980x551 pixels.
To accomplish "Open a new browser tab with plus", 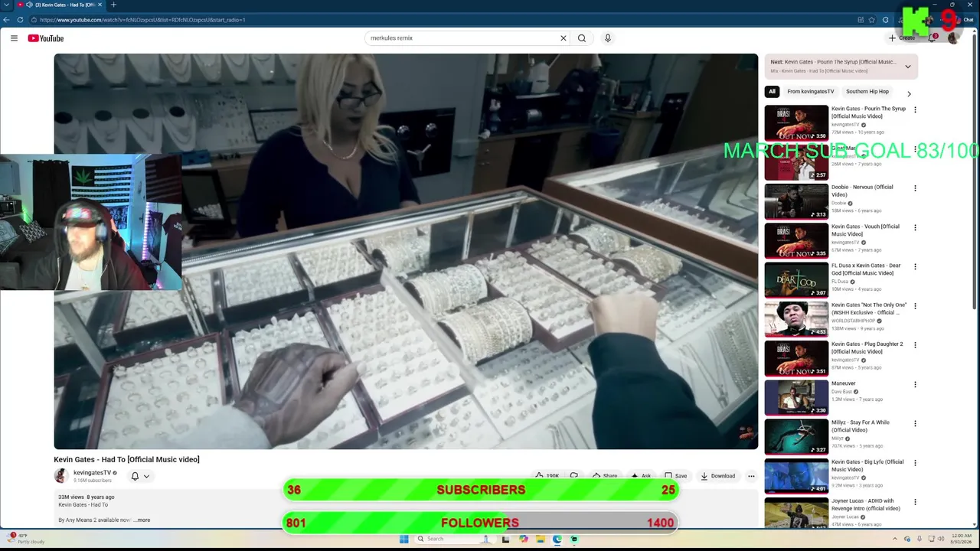I will (113, 5).
